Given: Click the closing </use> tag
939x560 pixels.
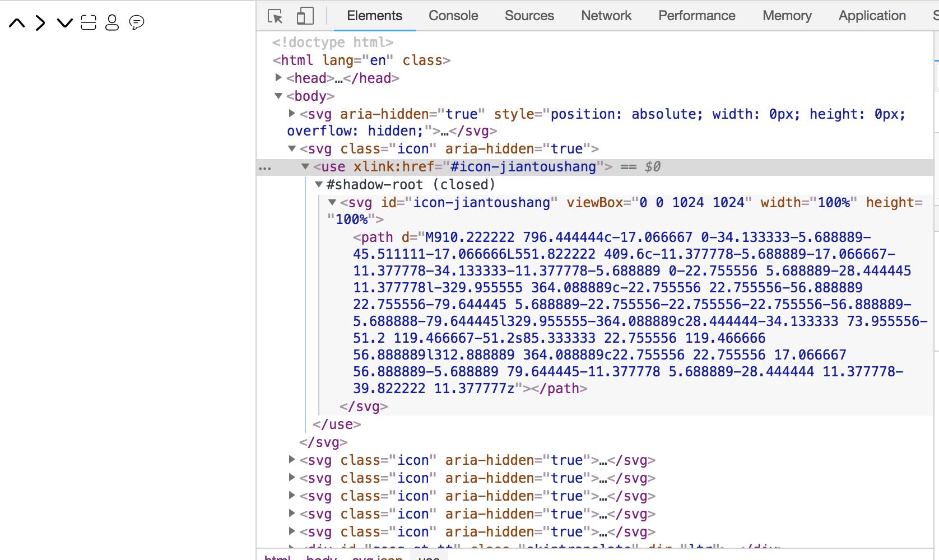Looking at the screenshot, I should coord(337,424).
